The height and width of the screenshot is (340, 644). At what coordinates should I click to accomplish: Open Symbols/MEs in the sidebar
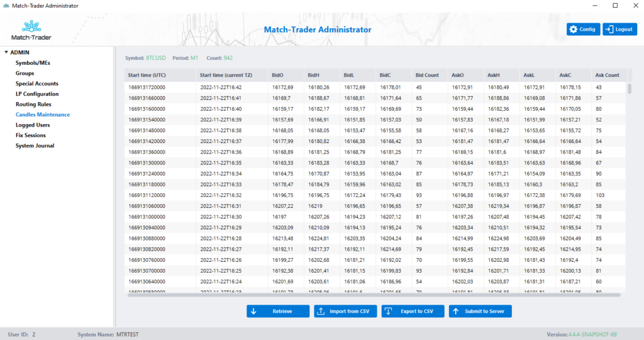click(33, 63)
